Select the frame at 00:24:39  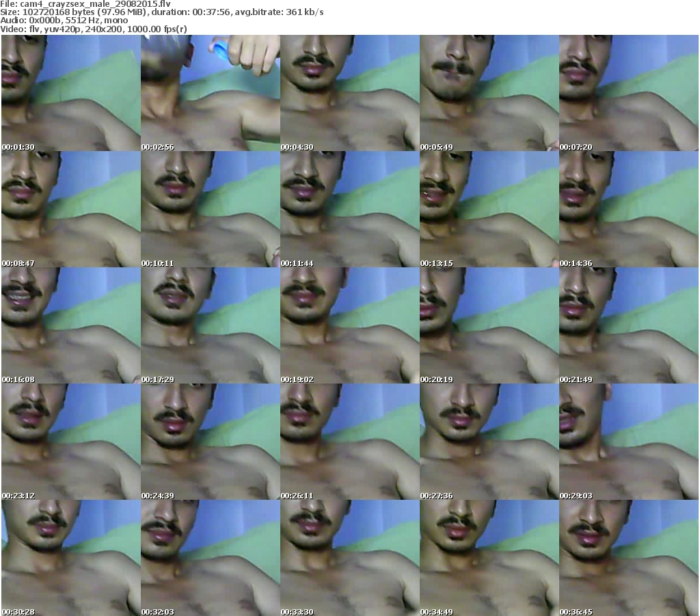[211, 442]
